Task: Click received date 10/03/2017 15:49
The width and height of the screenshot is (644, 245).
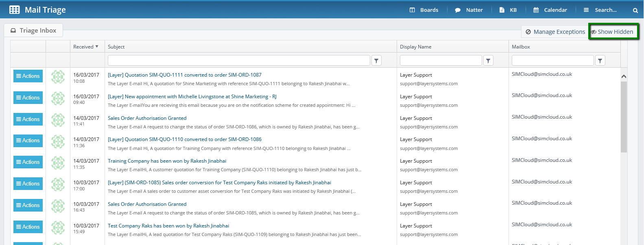Action: click(86, 229)
